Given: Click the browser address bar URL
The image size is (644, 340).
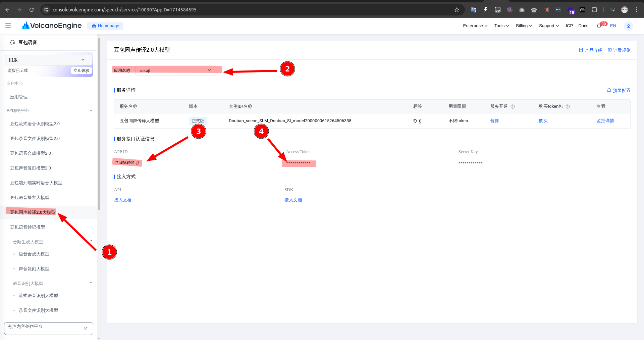Looking at the screenshot, I should coord(124,10).
